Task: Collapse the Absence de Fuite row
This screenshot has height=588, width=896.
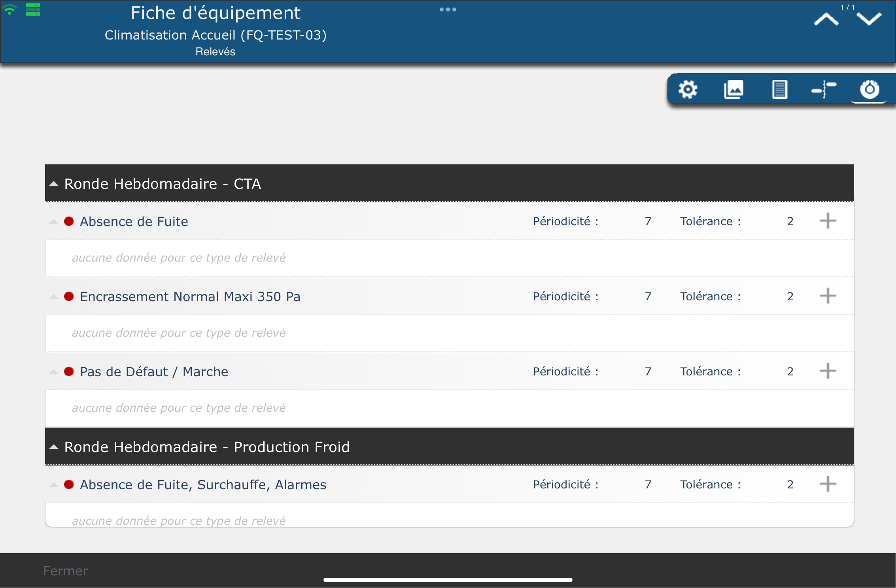Action: 54,221
